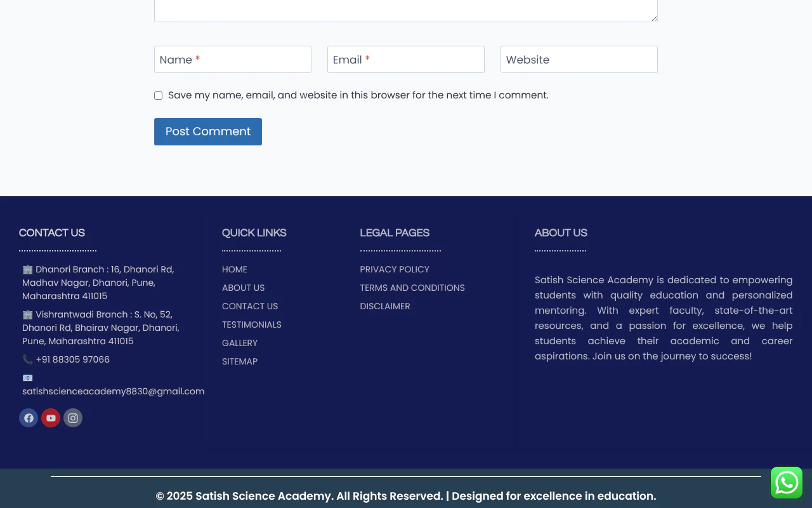Screen dimensions: 812x508
Task: Open the SITEMAP quick link
Action: click(240, 361)
